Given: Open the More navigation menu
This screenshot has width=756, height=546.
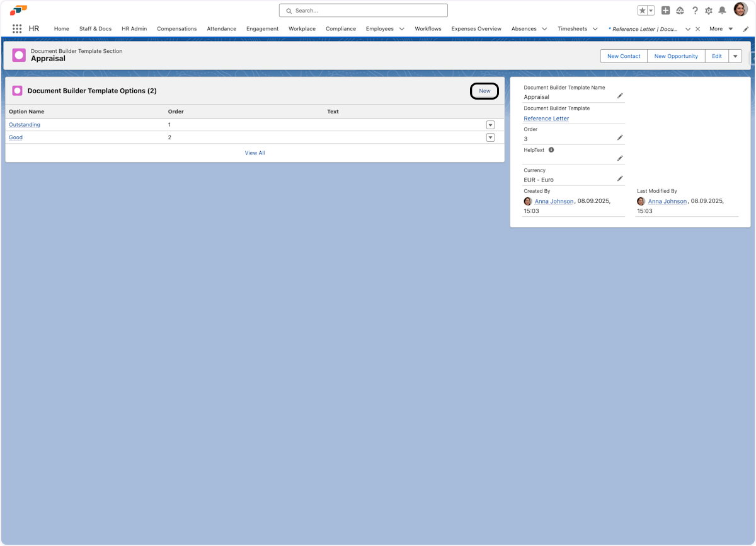Looking at the screenshot, I should click(x=721, y=29).
